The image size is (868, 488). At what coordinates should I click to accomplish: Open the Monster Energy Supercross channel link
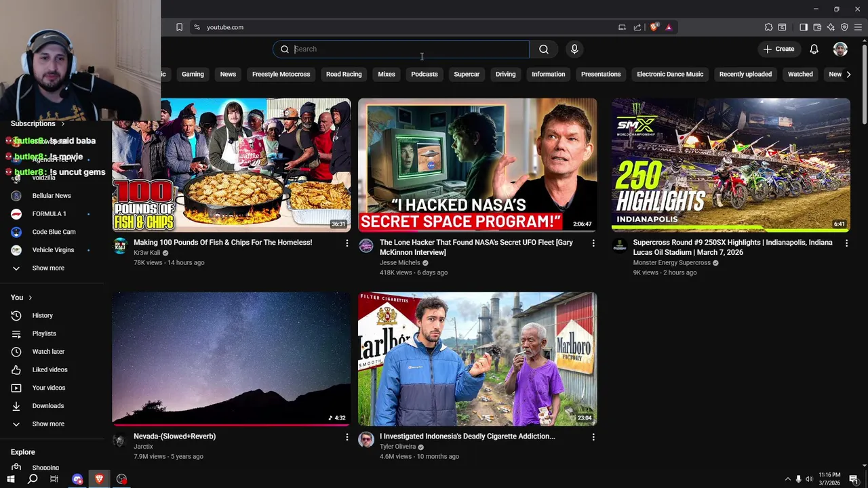[x=671, y=263]
